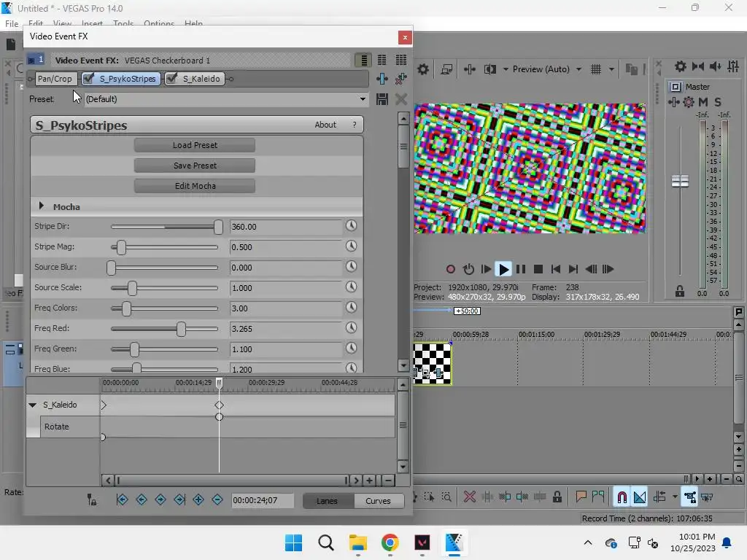Toggle animation for Stripe Mag
Image resolution: width=747 pixels, height=560 pixels.
coord(351,246)
